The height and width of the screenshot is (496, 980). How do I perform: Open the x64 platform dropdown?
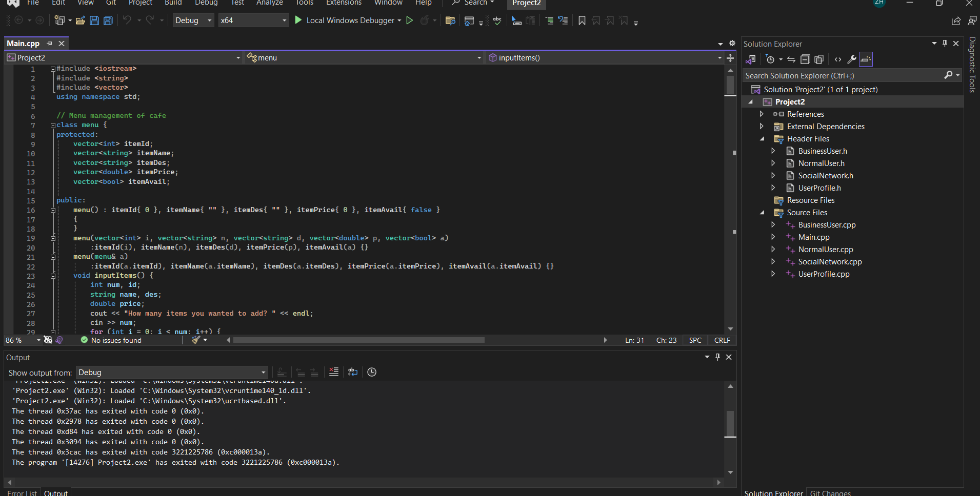[x=253, y=20]
